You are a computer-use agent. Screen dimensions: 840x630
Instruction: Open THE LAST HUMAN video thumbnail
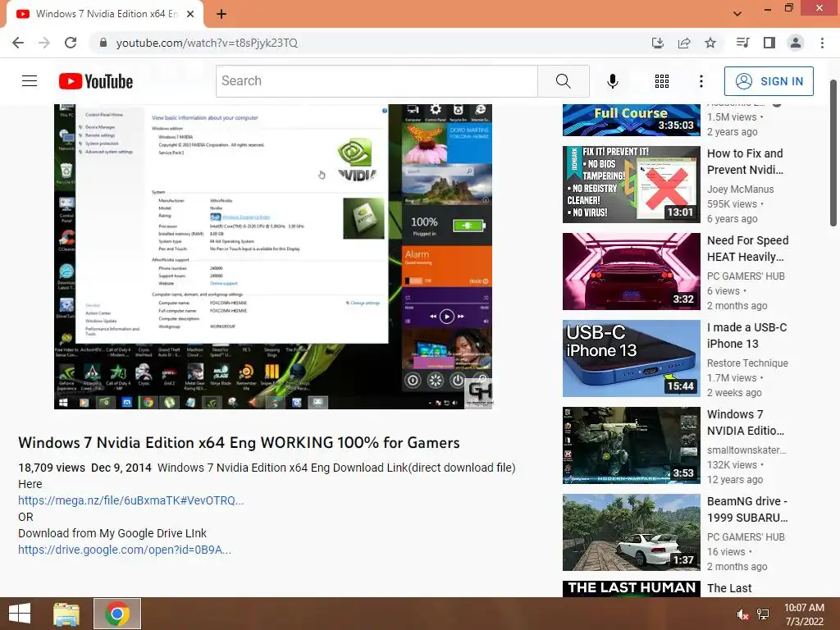631,589
